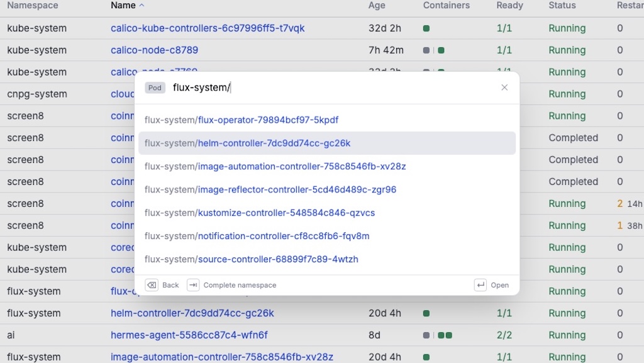Click green container indicator for image-automation-controller row
Screen dimensions: 644x363
pyautogui.click(x=426, y=357)
